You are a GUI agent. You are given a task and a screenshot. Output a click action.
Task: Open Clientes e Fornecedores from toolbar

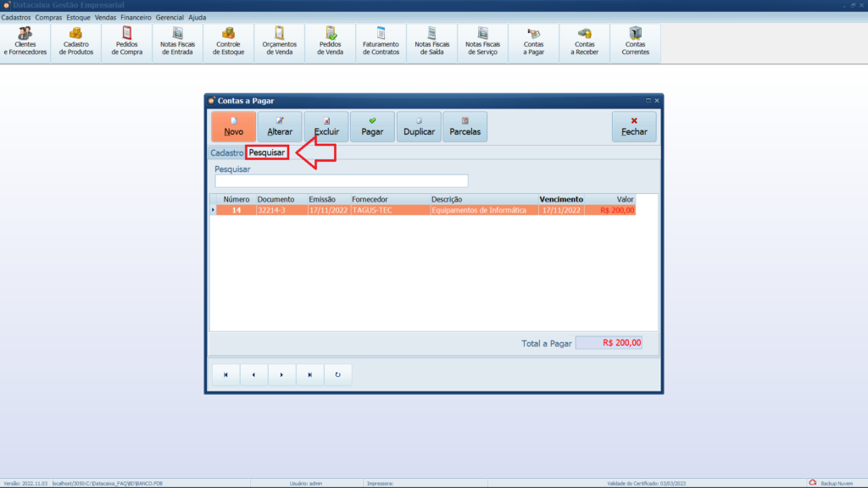(25, 42)
